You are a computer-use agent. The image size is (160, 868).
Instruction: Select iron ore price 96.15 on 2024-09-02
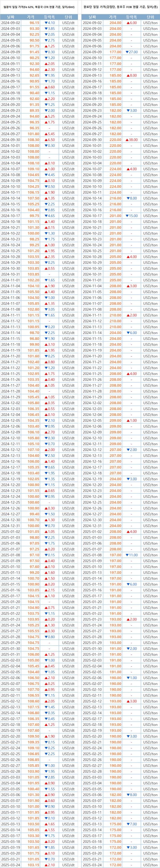(34, 23)
